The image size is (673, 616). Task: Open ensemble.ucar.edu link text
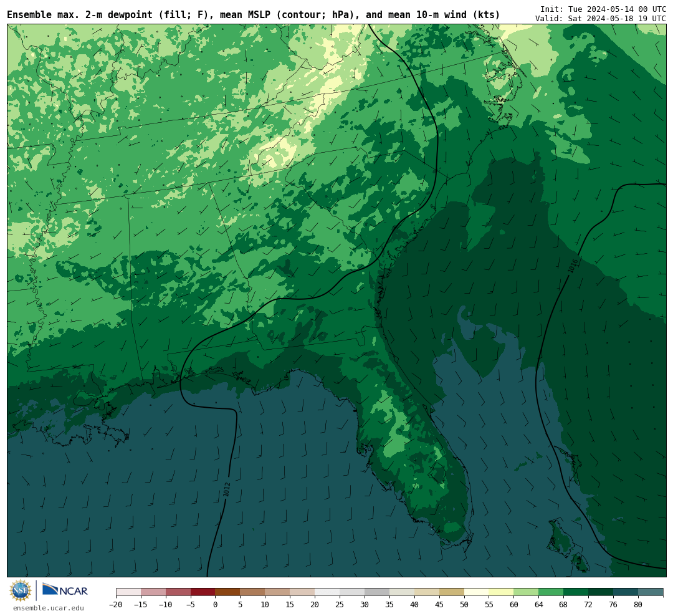click(x=49, y=608)
